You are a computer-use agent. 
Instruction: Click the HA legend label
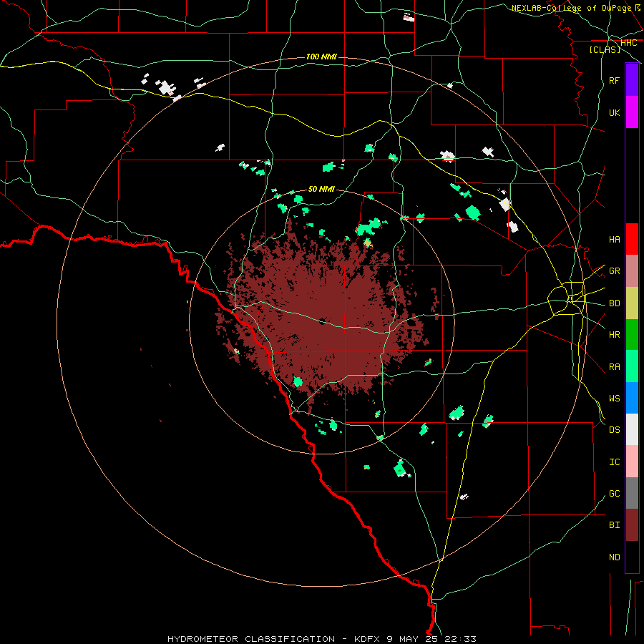point(614,239)
